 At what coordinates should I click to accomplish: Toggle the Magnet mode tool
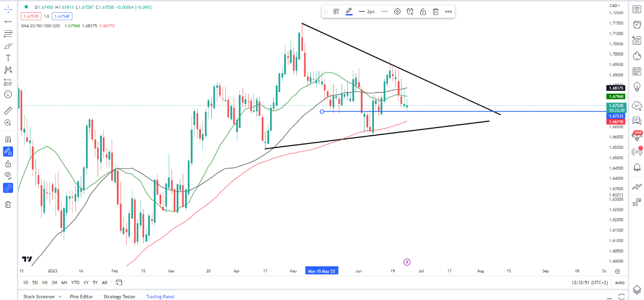point(8,139)
